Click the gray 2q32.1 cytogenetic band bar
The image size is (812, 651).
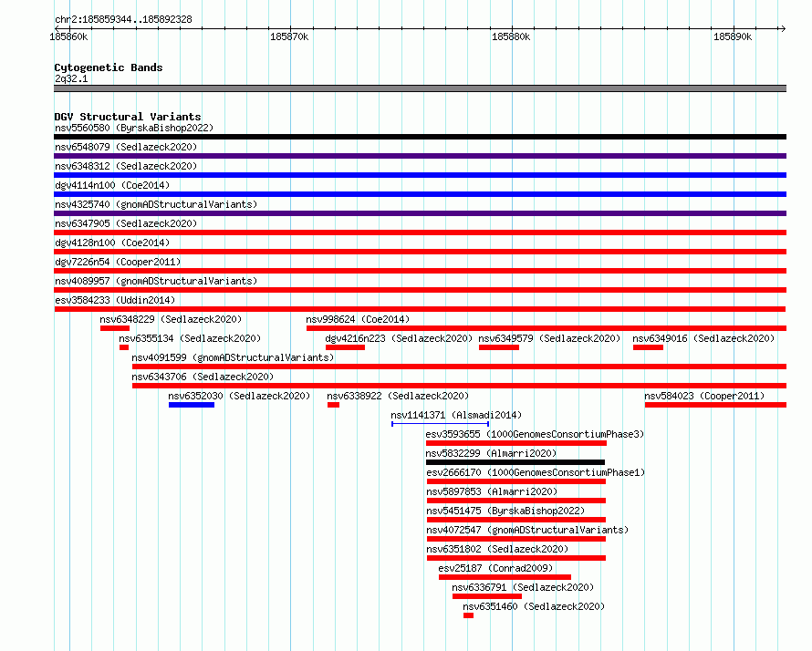point(420,88)
